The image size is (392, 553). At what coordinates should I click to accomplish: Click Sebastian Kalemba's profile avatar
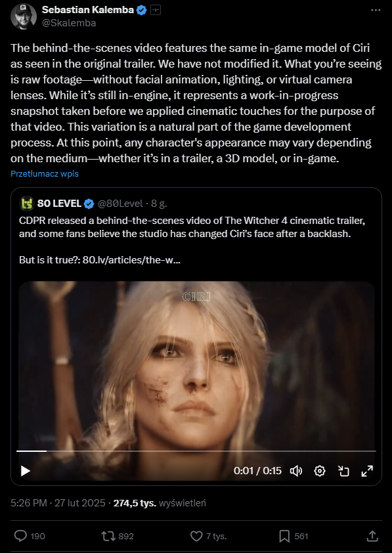(x=24, y=16)
